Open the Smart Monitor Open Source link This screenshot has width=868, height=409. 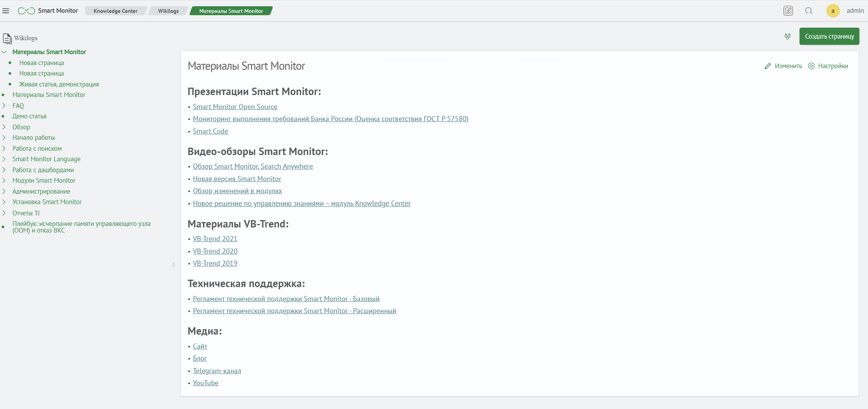pyautogui.click(x=235, y=107)
